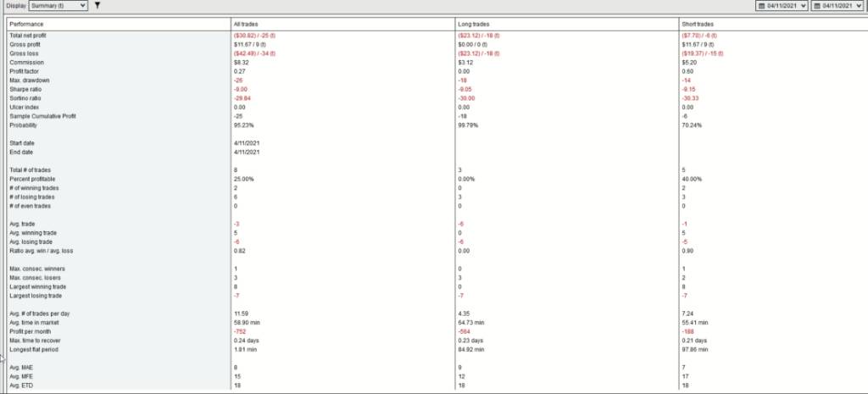Click the 40.00% Short trades percent profitable
Viewport: 868px width, 394px height.
click(x=692, y=179)
